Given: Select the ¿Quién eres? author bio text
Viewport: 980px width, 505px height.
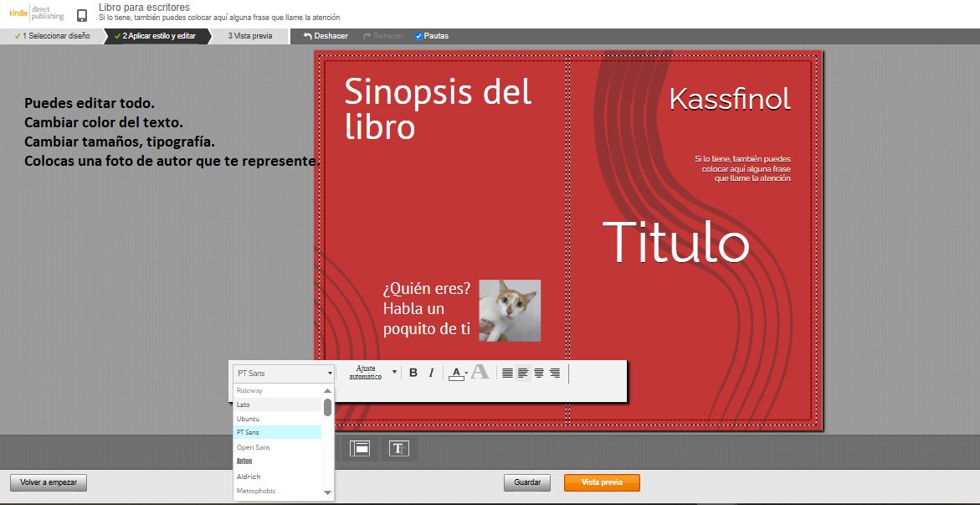Looking at the screenshot, I should (x=427, y=309).
